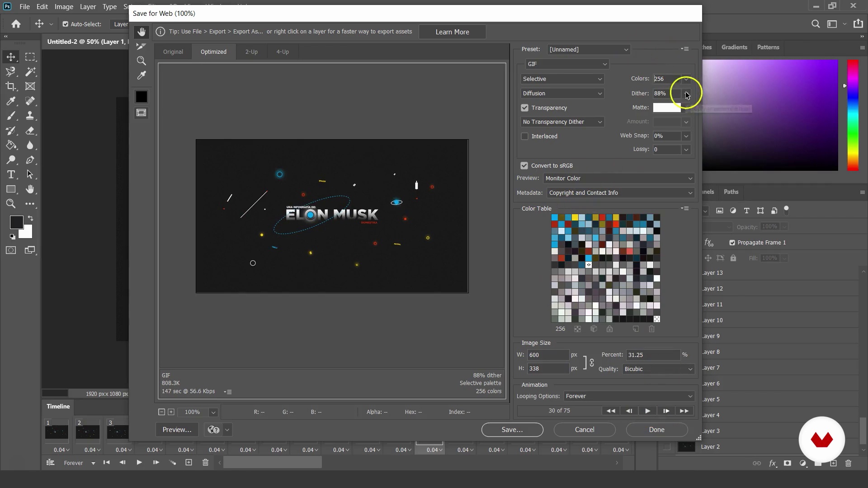Click the Percent field showing 31.25
This screenshot has width=868, height=488.
click(653, 355)
